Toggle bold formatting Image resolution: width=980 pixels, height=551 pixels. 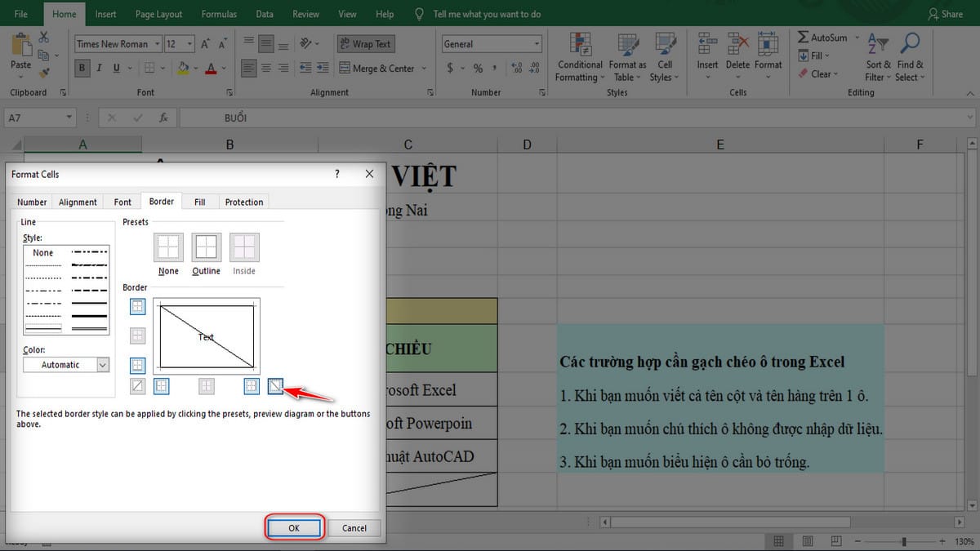(82, 69)
